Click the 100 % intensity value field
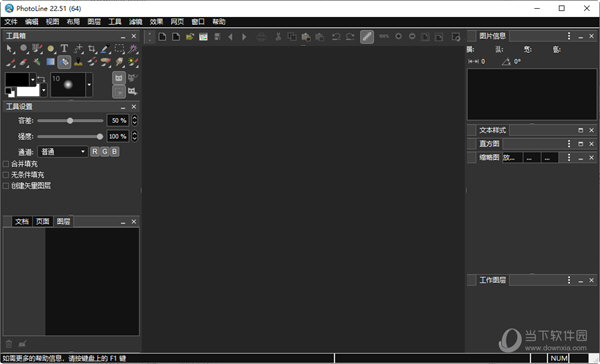The image size is (600, 364). [x=118, y=136]
